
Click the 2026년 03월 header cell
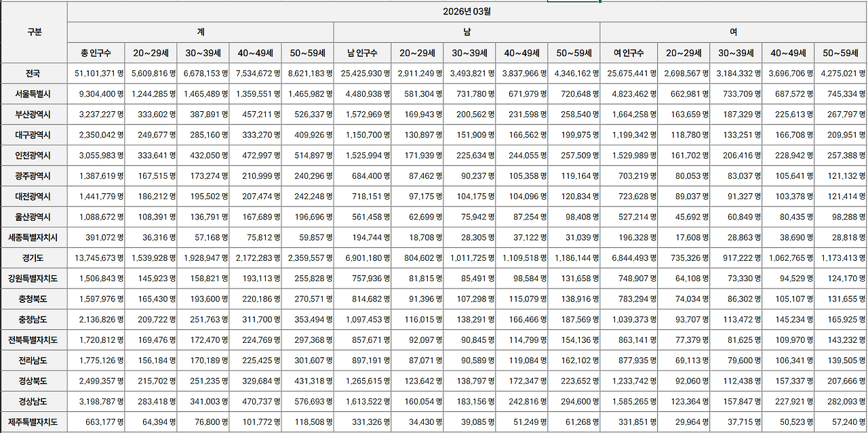[467, 12]
